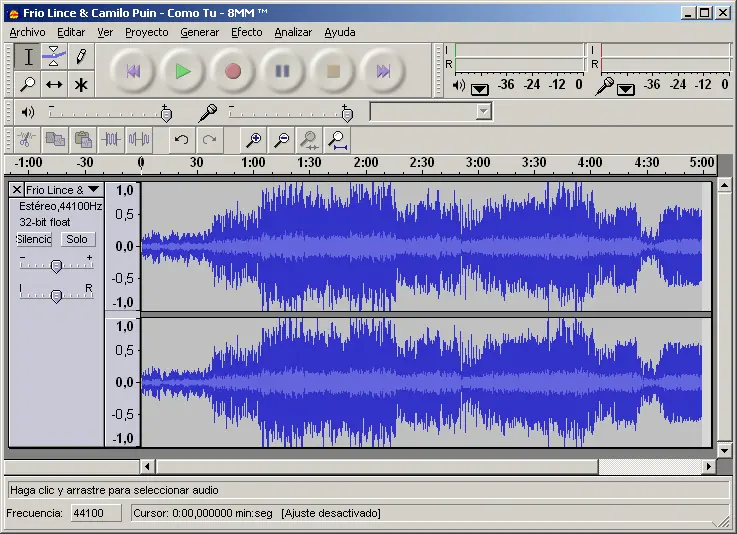Start recording with the red Record button
737x534 pixels.
(x=233, y=71)
